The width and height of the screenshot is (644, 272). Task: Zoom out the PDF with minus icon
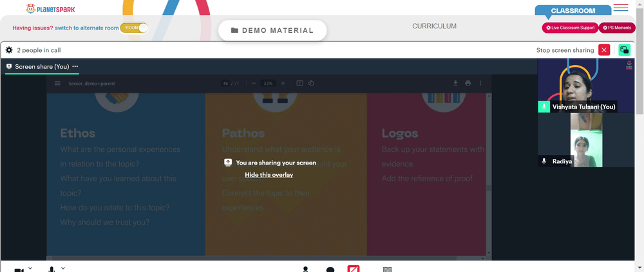[x=253, y=84]
